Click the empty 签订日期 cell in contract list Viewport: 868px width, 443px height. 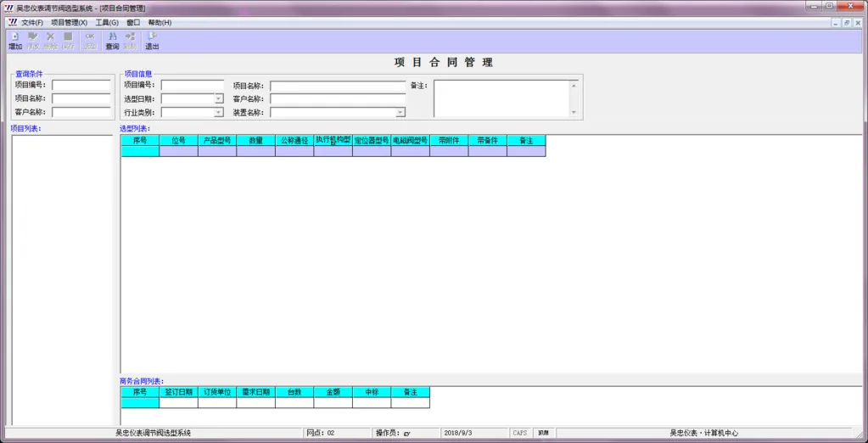(x=179, y=402)
